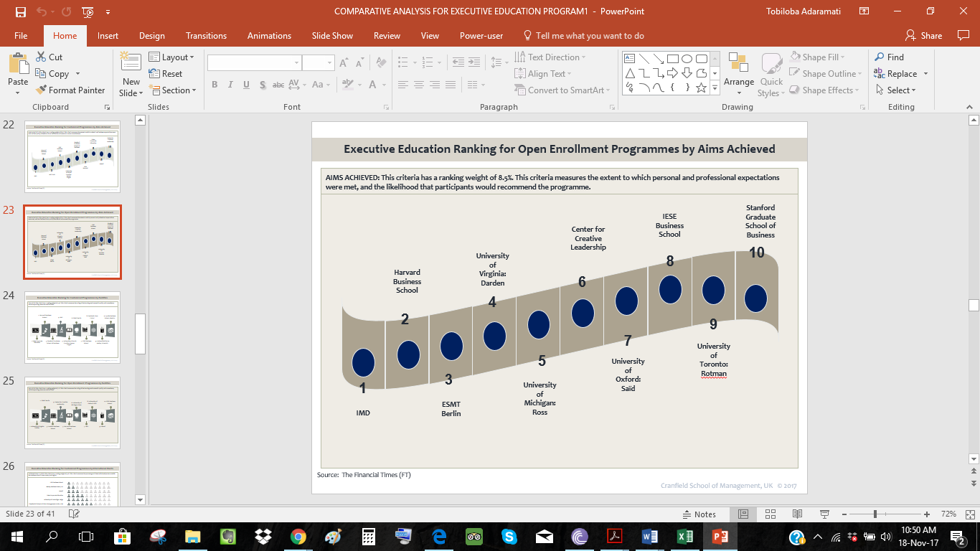Image resolution: width=980 pixels, height=551 pixels.
Task: Open the Select dropdown in Editing
Action: (x=895, y=90)
